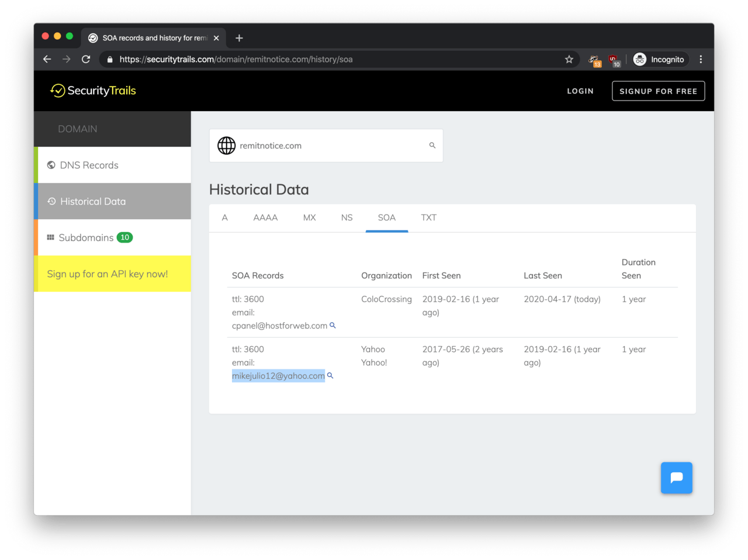Search by mikejulio12@yahoo.com using its magnifier icon
The image size is (748, 560).
[330, 375]
